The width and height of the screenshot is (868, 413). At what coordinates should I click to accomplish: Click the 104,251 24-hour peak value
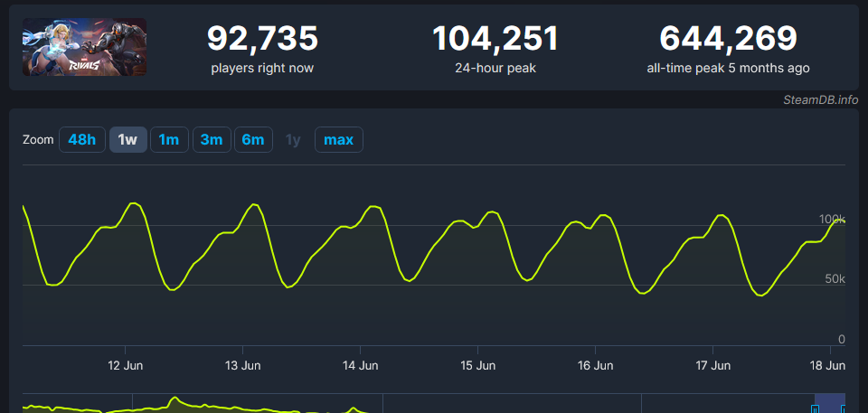(x=495, y=39)
